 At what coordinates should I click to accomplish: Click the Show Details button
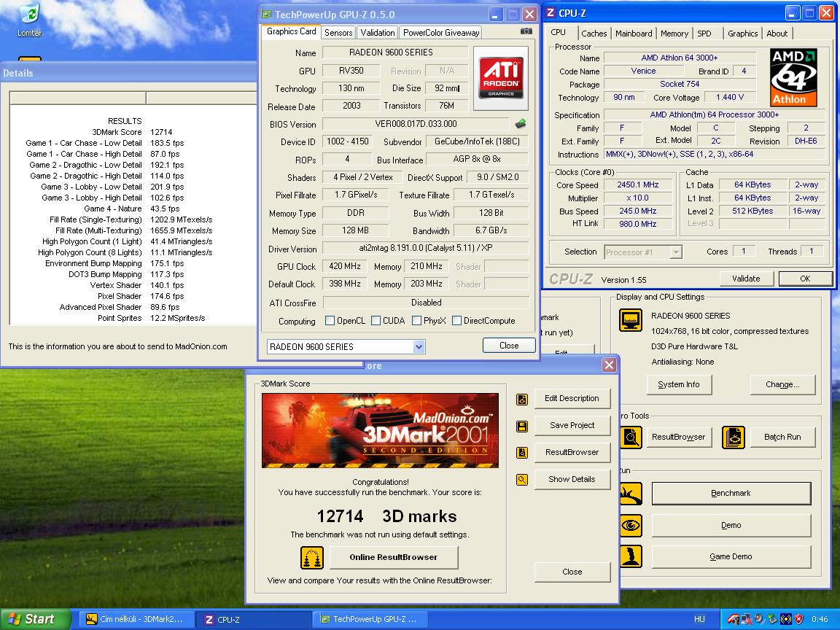(572, 480)
